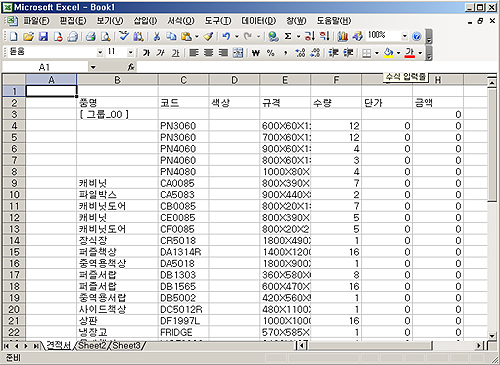Click the Name Box showing A1

[45, 67]
